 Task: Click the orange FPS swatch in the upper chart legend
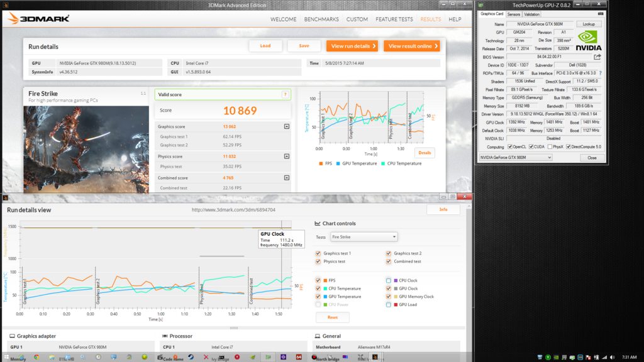click(x=321, y=163)
